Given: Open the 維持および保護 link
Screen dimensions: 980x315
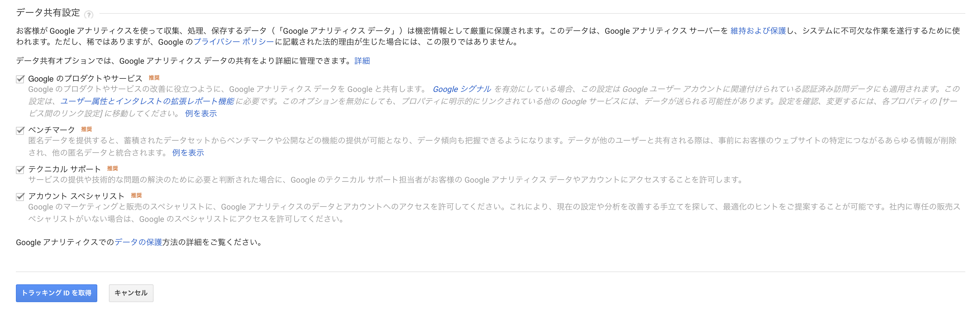Looking at the screenshot, I should coord(758,31).
